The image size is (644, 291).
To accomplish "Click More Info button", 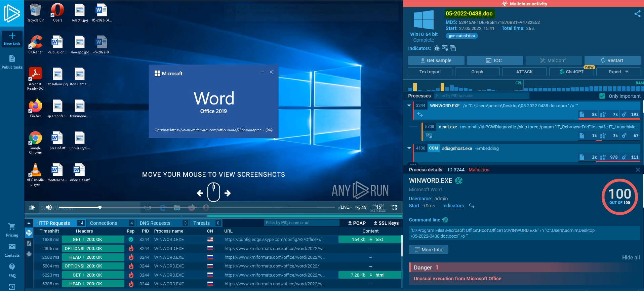I will pos(428,250).
